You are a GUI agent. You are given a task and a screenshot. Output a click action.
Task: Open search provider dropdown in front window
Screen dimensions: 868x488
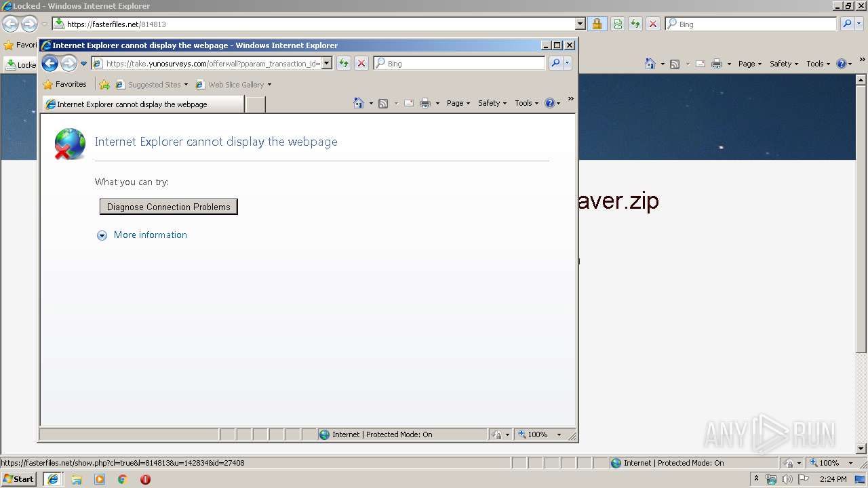(x=568, y=64)
